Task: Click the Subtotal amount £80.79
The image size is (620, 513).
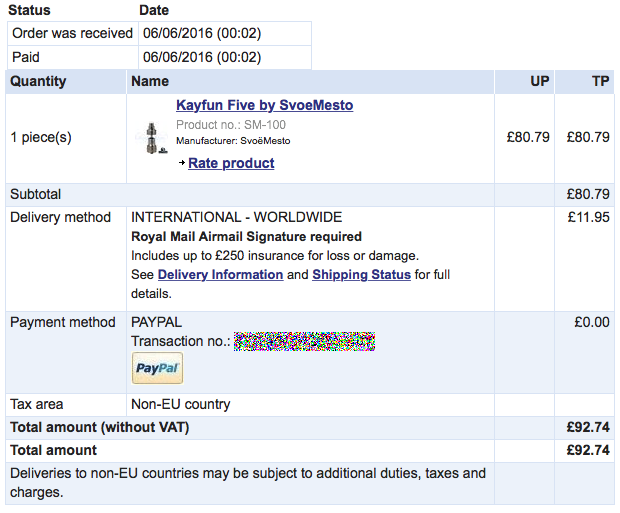Action: click(x=588, y=194)
